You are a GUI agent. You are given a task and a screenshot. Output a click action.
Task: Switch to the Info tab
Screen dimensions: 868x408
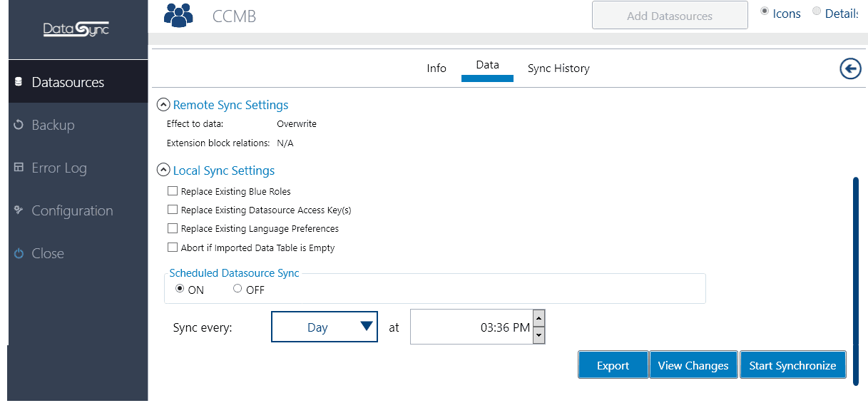tap(436, 68)
